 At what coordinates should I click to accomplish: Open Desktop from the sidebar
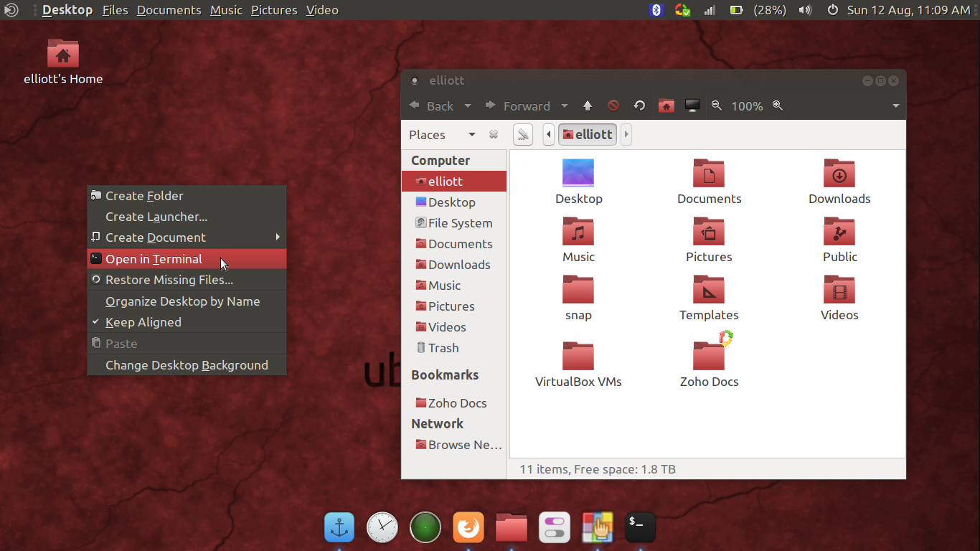(x=454, y=202)
